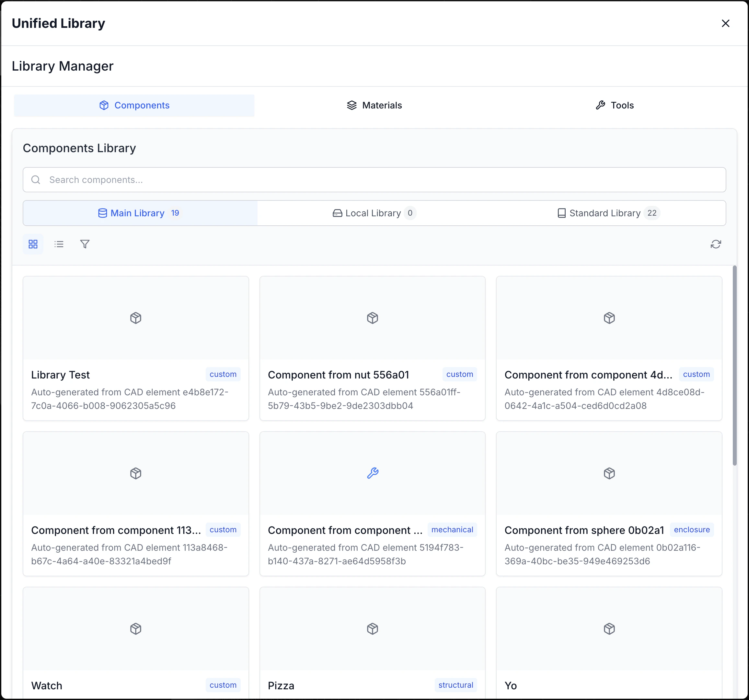This screenshot has width=749, height=700.
Task: Click the enclosure tag
Action: 692,530
